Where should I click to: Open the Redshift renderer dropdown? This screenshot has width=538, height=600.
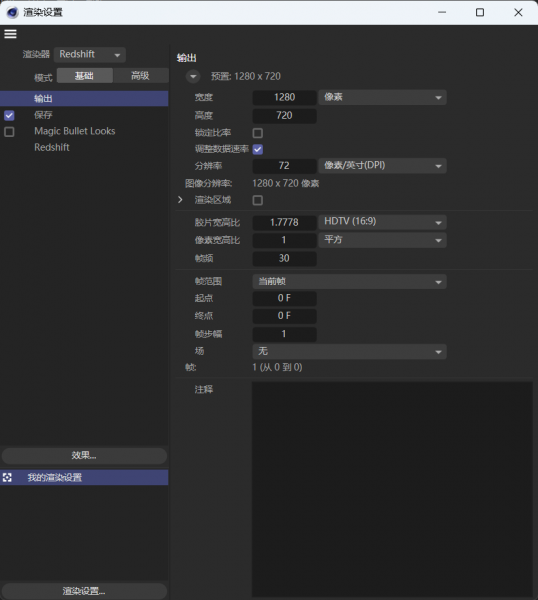pos(90,55)
